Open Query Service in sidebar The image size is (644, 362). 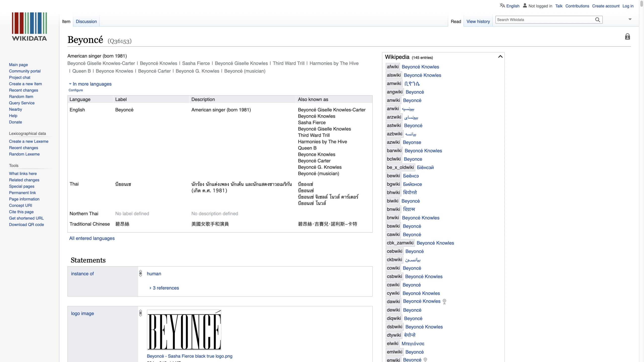coord(22,103)
